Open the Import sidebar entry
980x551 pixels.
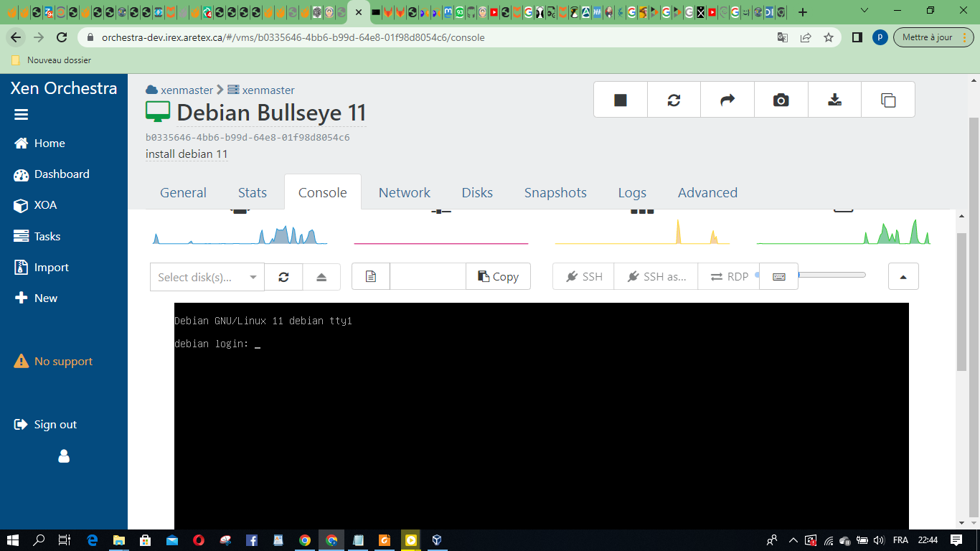42,268
